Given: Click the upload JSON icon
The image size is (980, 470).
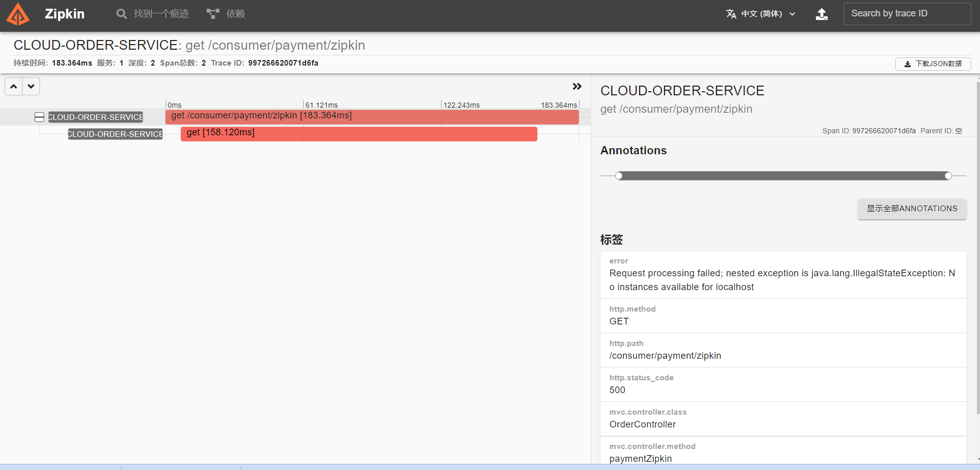Looking at the screenshot, I should tap(822, 14).
